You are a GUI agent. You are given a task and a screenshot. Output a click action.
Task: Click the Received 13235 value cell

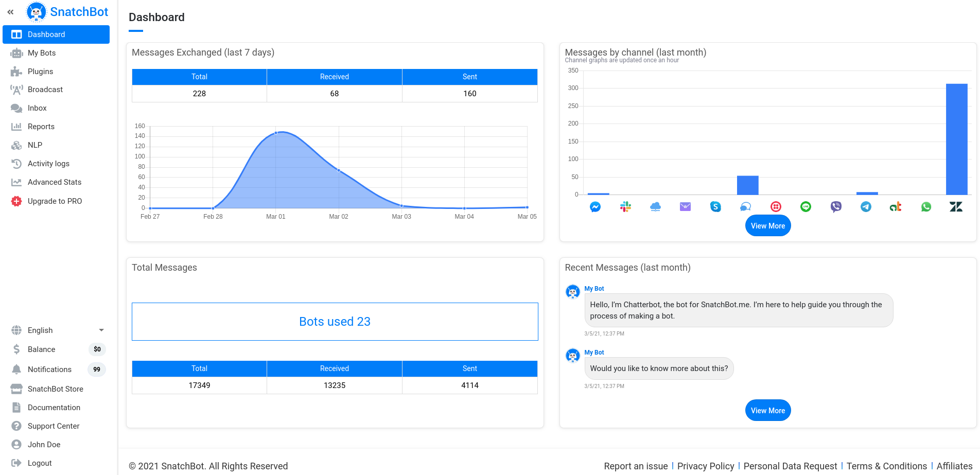(x=335, y=385)
